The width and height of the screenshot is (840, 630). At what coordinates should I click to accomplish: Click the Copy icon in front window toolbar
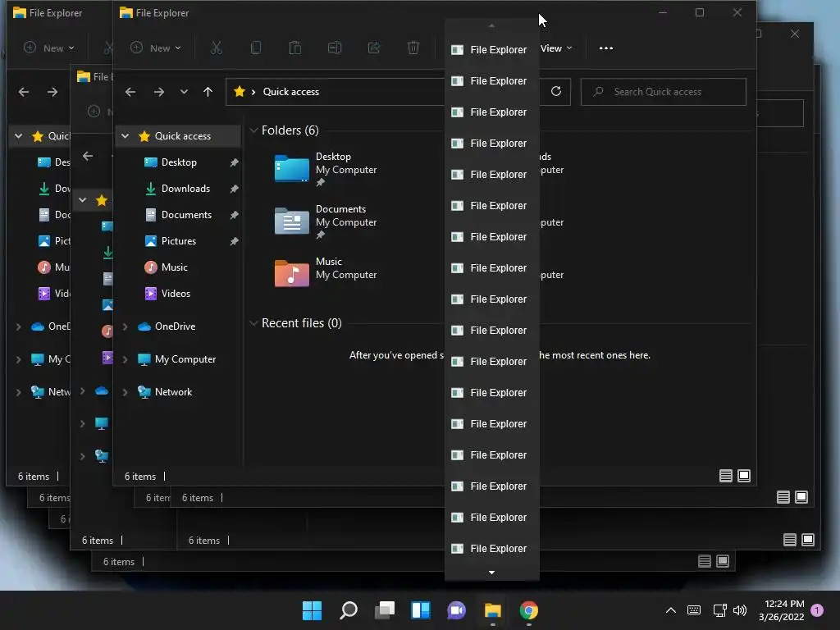256,48
